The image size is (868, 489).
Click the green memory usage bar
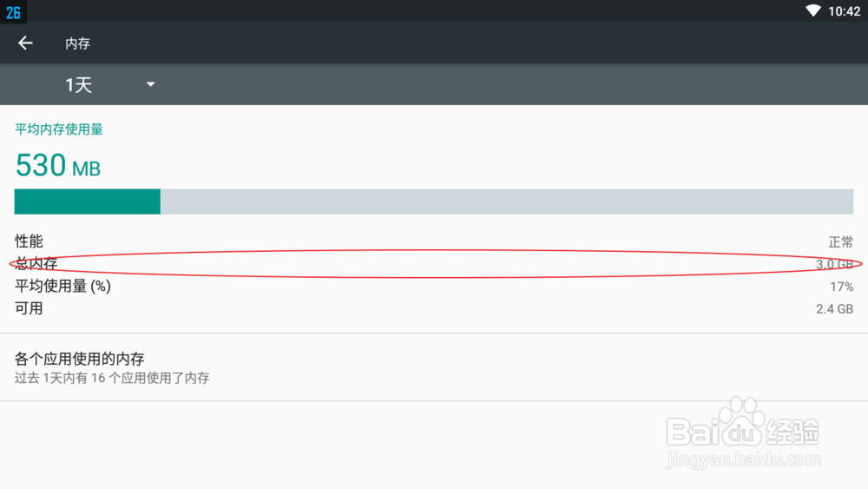(88, 202)
